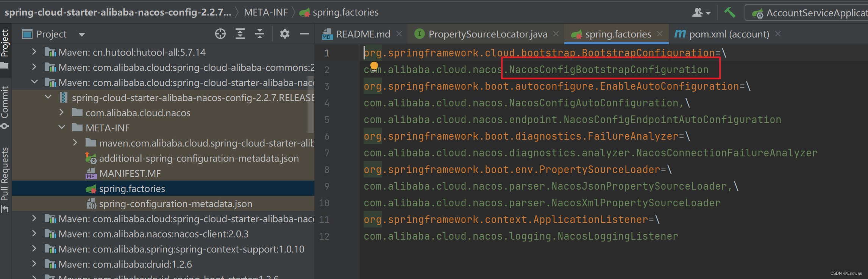
Task: Collapse the nacos-config-2.2.7.RELEASE jar node
Action: tap(48, 97)
